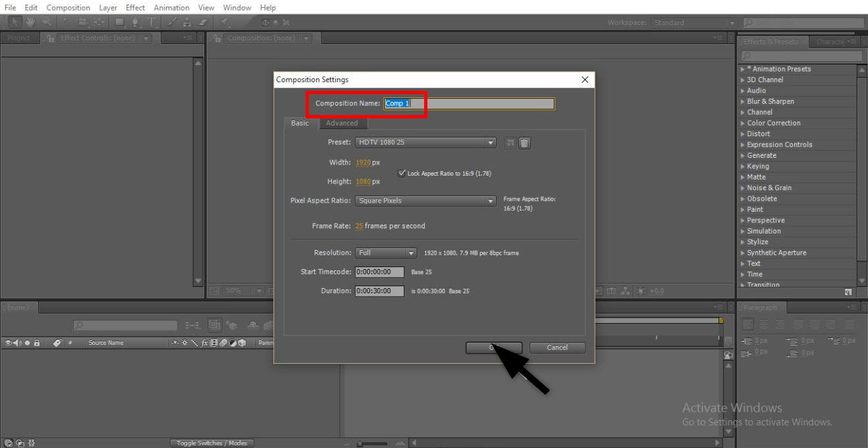
Task: Open the Animation menu
Action: tap(171, 7)
